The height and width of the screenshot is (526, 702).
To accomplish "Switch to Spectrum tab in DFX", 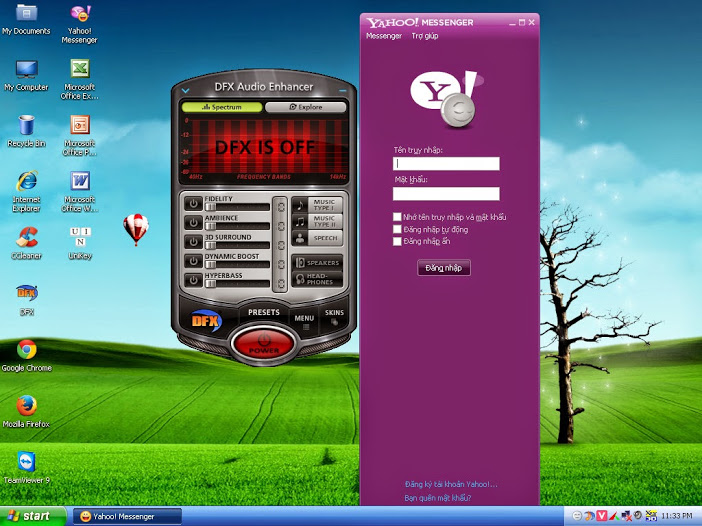I will tap(222, 107).
